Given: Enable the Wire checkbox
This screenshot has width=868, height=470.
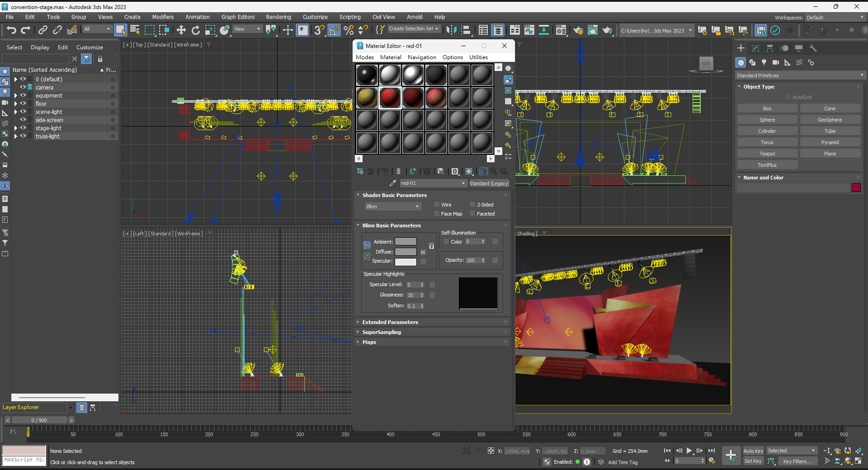Looking at the screenshot, I should pos(437,205).
